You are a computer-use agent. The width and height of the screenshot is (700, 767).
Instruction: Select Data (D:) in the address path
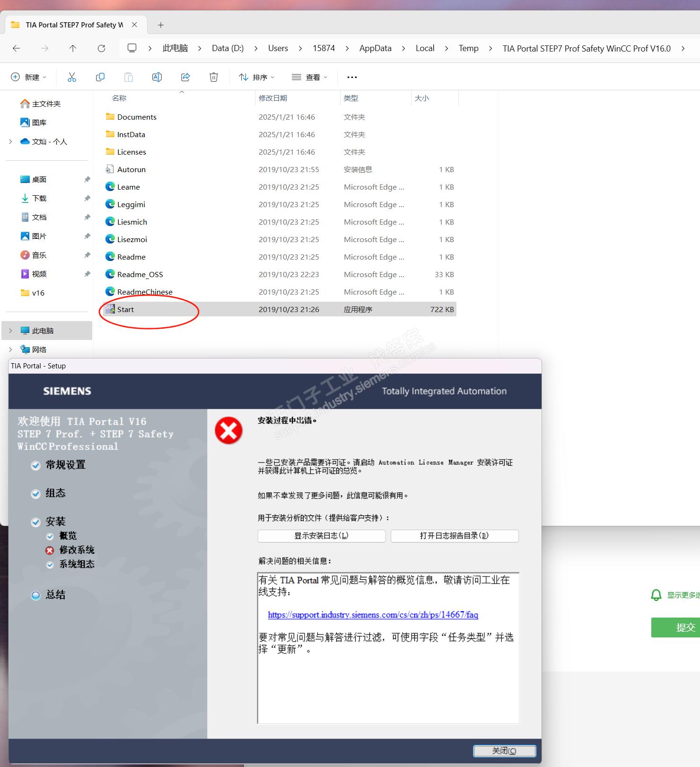(227, 48)
